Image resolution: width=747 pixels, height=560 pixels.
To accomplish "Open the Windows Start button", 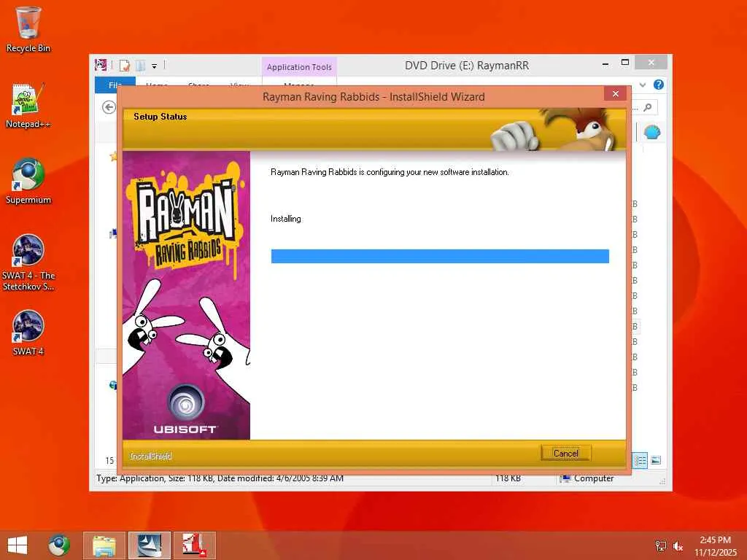I will tap(18, 545).
